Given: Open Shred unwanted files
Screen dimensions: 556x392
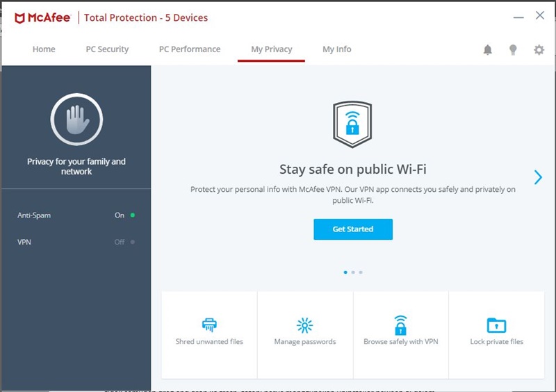Looking at the screenshot, I should [209, 335].
